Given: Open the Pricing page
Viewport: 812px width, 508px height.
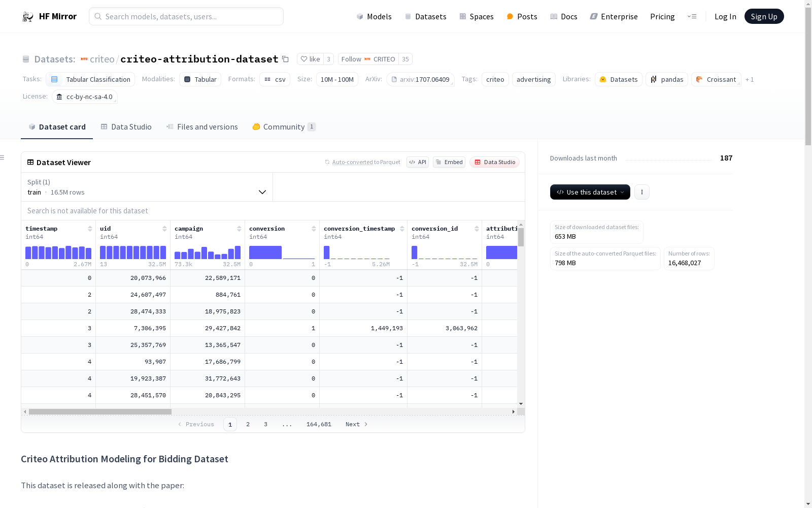Looking at the screenshot, I should pos(662,17).
